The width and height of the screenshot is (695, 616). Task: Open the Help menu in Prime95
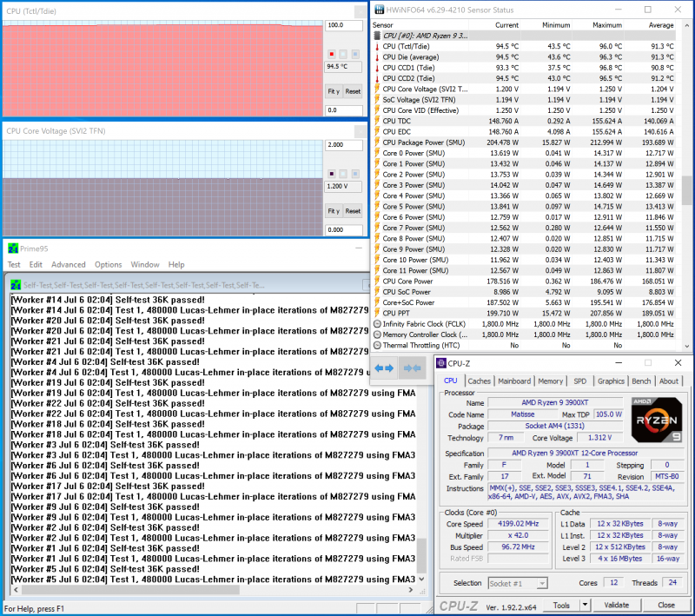tap(176, 265)
